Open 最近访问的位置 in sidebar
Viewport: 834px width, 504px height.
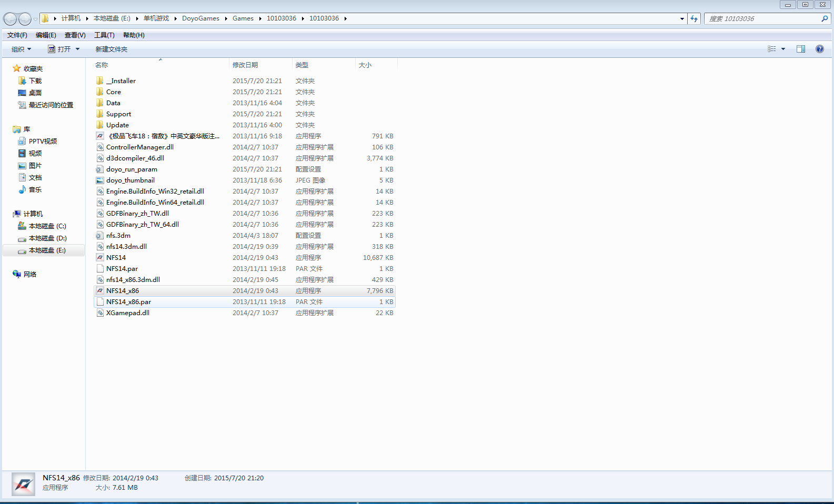(x=51, y=105)
